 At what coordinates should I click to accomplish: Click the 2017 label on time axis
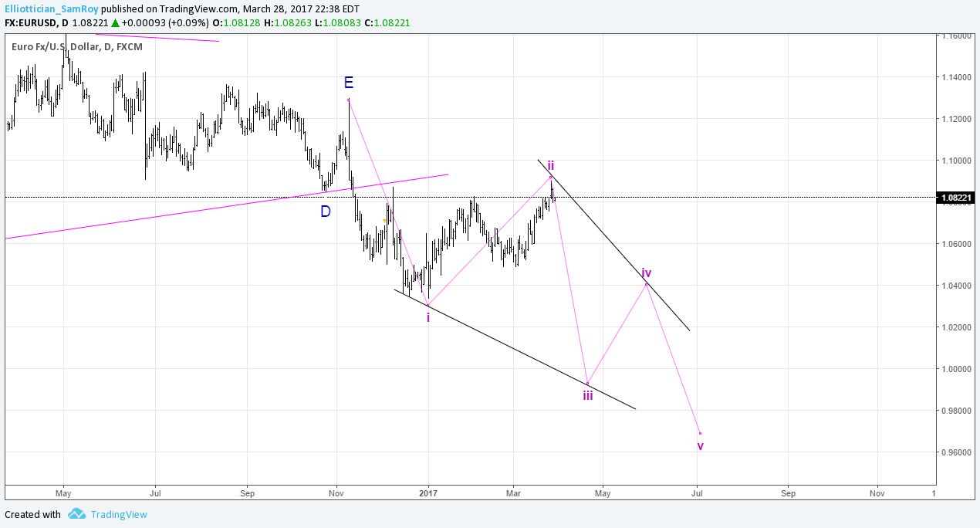(x=428, y=492)
